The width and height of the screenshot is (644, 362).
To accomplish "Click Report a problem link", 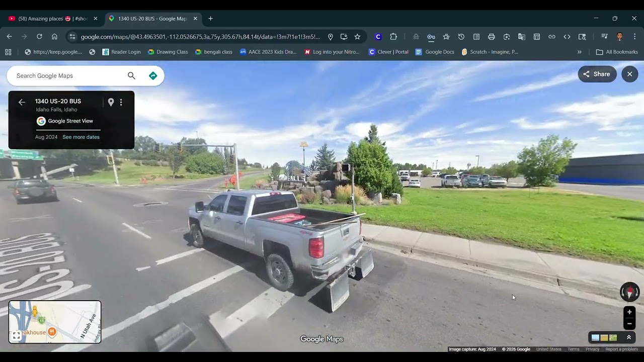I will click(621, 349).
